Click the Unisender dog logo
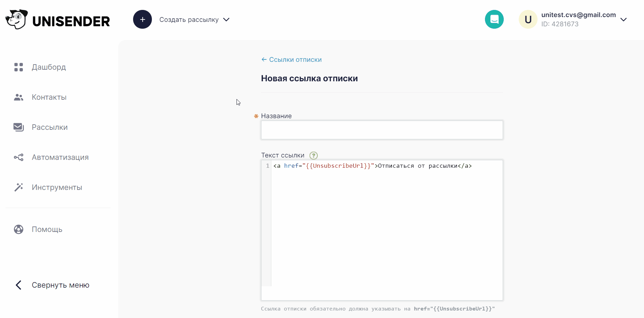 [16, 19]
